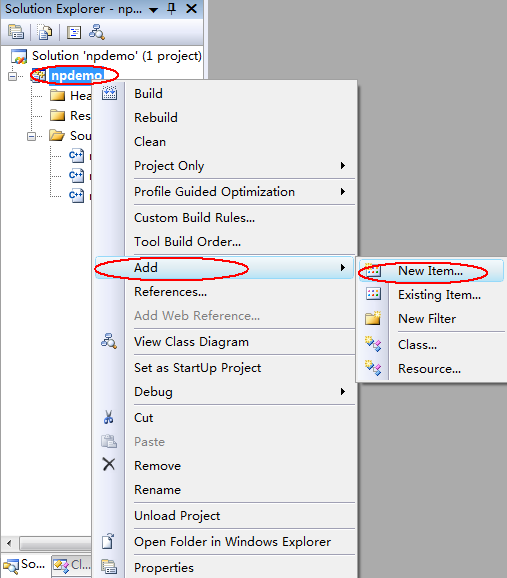Select the Solution 'npdemo' (1 project) node
The image size is (507, 578).
point(117,56)
